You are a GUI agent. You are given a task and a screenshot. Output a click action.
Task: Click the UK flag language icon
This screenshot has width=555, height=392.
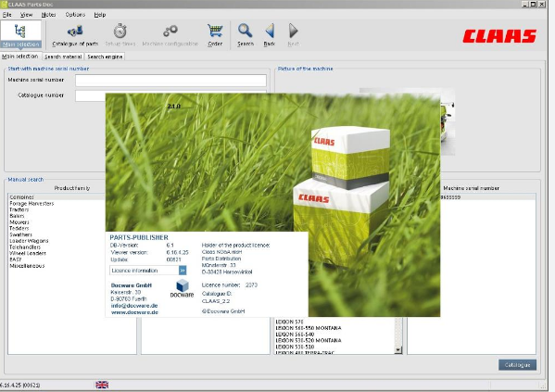click(102, 385)
